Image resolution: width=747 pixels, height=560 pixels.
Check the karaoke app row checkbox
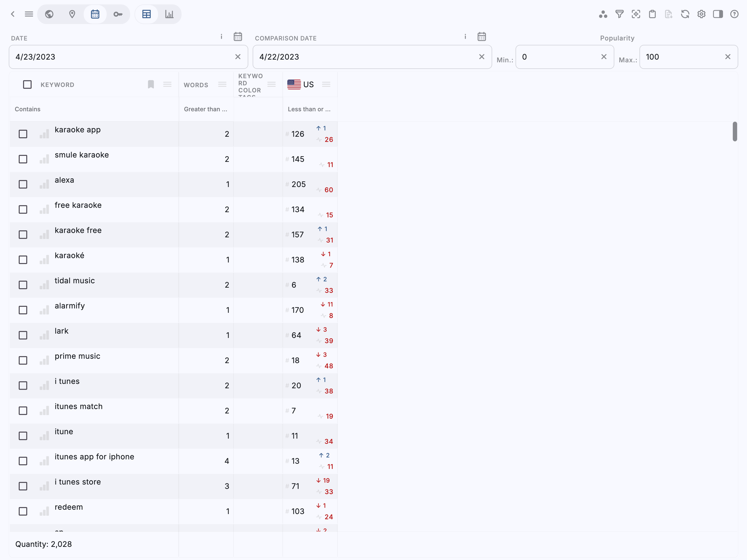(23, 134)
